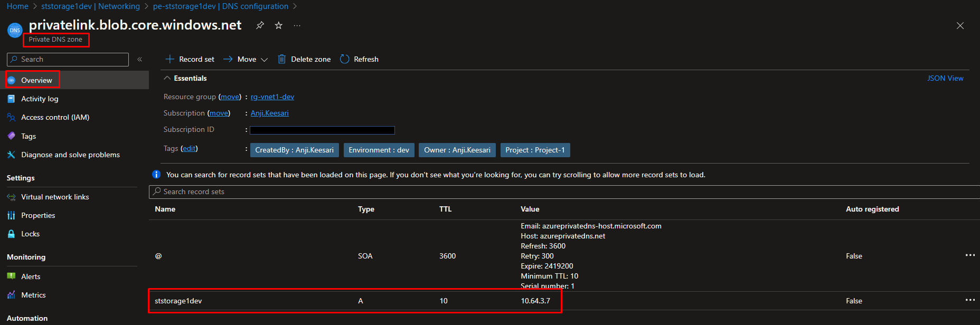Add a new Record set
The image size is (980, 325).
(190, 59)
